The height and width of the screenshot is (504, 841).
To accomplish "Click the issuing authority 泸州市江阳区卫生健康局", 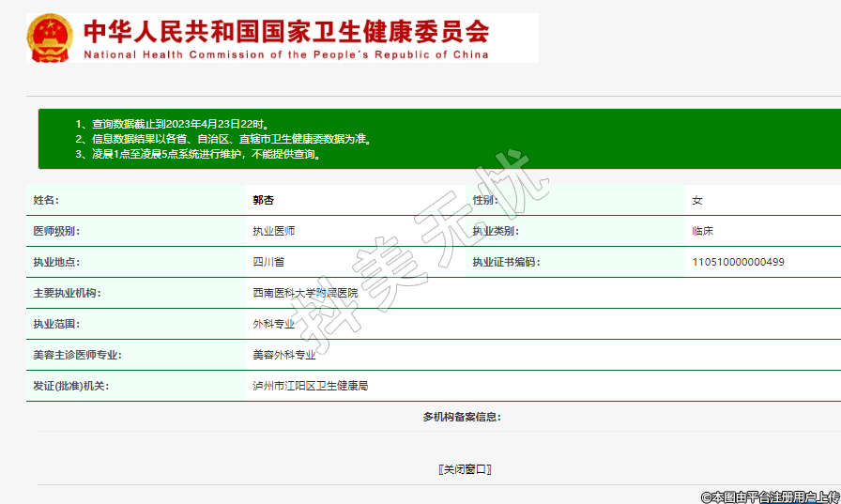I will pyautogui.click(x=310, y=386).
